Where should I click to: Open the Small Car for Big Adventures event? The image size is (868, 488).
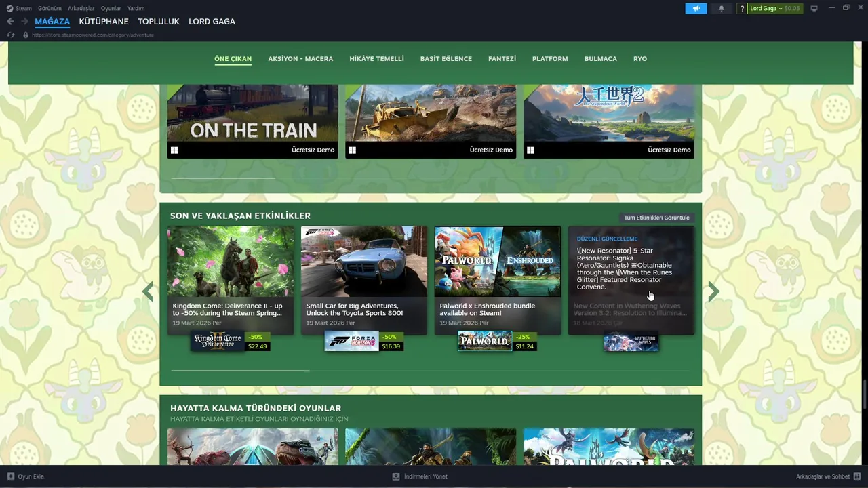[364, 280]
